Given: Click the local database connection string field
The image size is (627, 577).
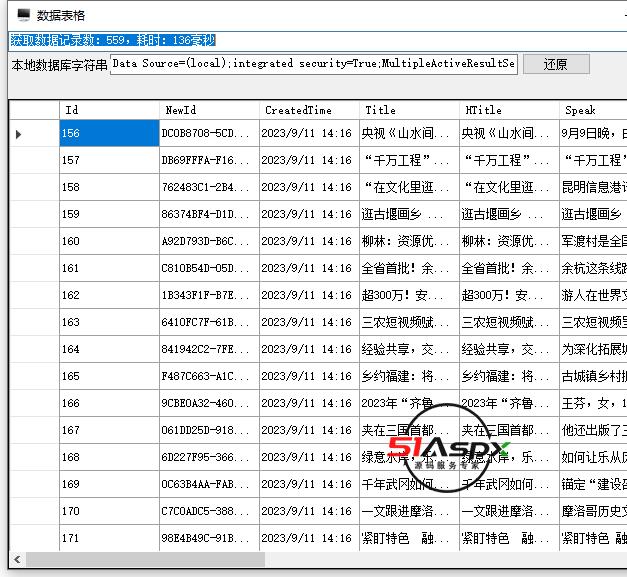Looking at the screenshot, I should pyautogui.click(x=314, y=64).
